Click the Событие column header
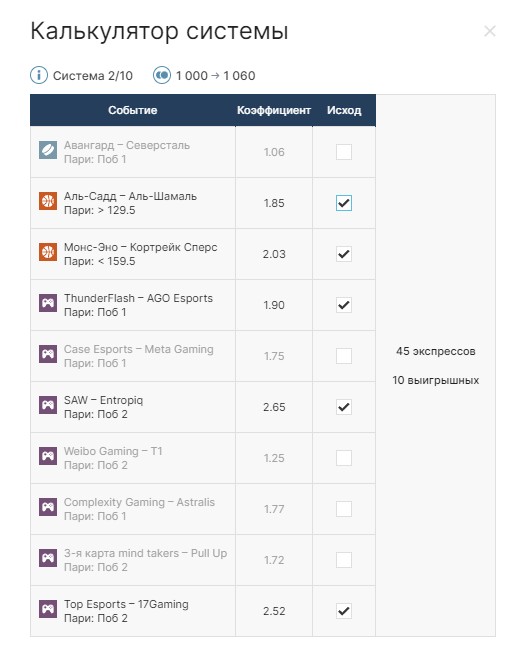 coord(132,110)
